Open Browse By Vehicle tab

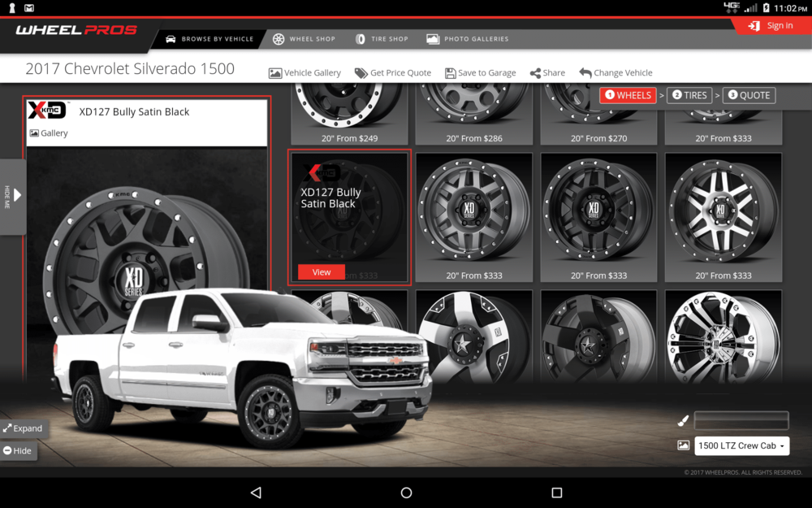(x=209, y=39)
